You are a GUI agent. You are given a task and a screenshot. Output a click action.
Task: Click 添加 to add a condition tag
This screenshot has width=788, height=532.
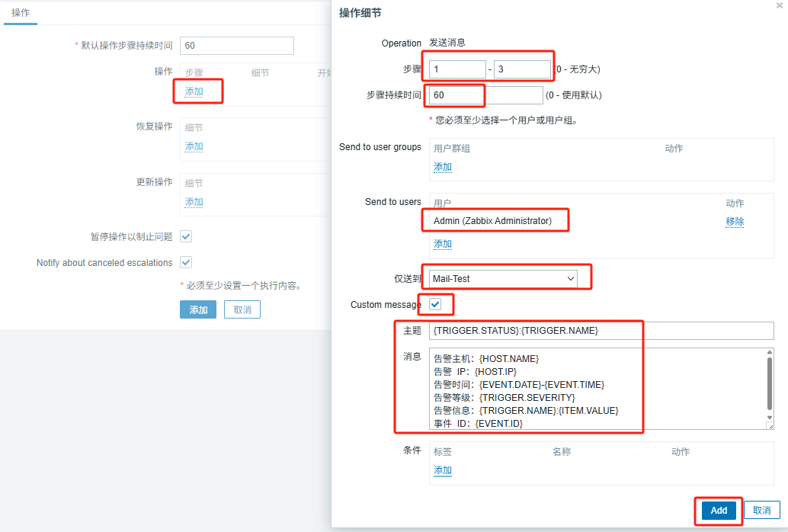point(442,470)
